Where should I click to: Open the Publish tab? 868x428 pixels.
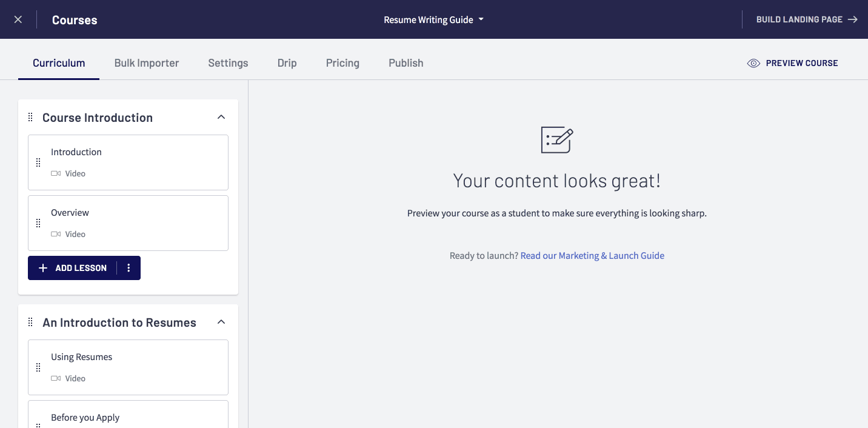[406, 63]
